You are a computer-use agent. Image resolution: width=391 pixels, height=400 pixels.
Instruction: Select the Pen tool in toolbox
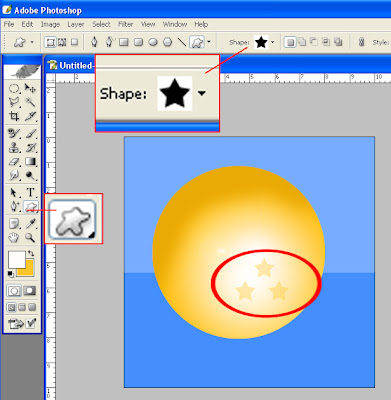(14, 207)
